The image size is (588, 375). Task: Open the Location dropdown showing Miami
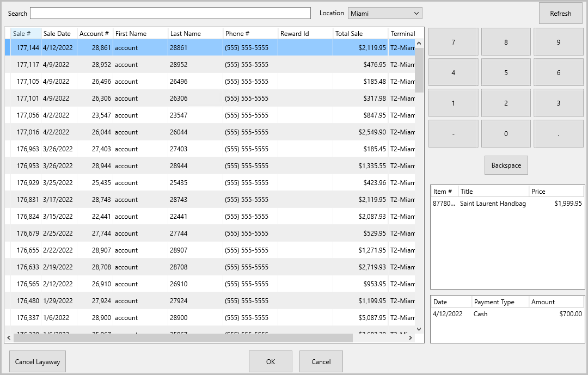point(385,13)
